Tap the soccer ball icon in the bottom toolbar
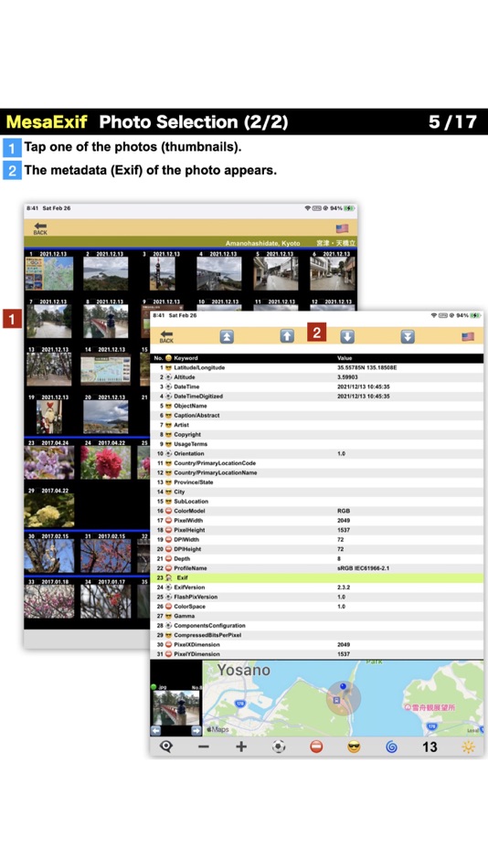This screenshot has height=868, width=488. (x=279, y=746)
